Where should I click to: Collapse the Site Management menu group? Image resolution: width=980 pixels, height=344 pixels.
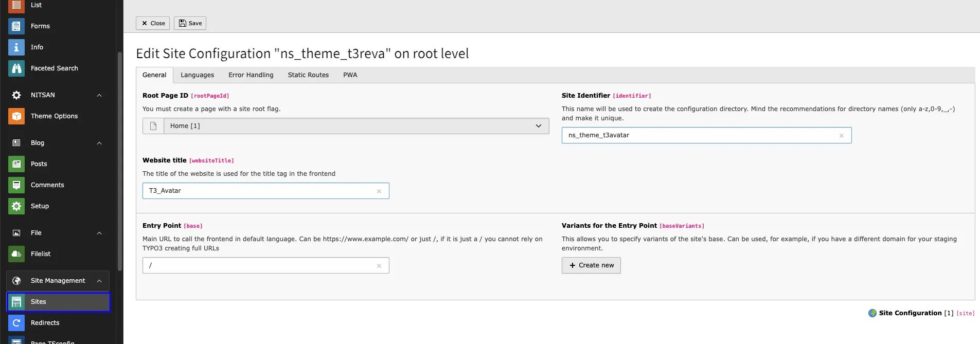pos(99,281)
